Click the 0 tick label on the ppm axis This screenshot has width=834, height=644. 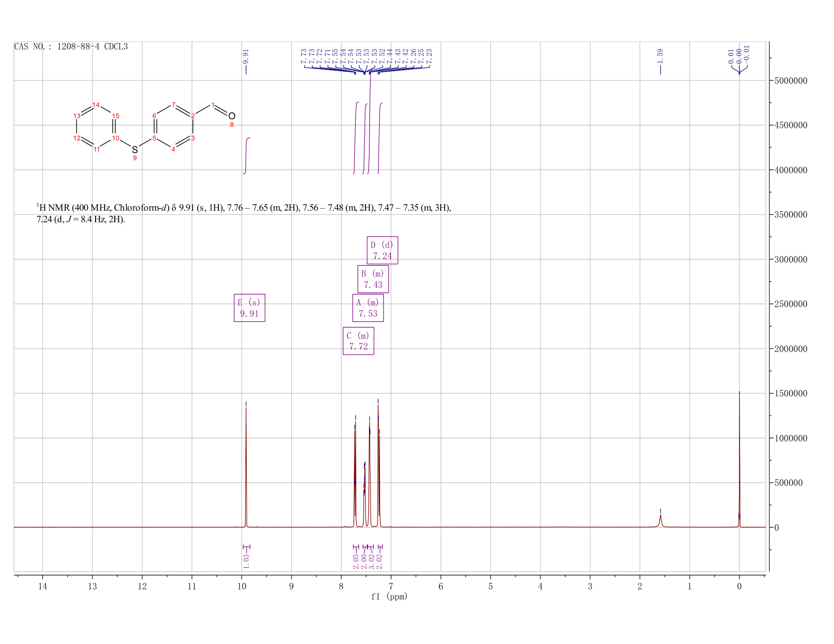739,586
